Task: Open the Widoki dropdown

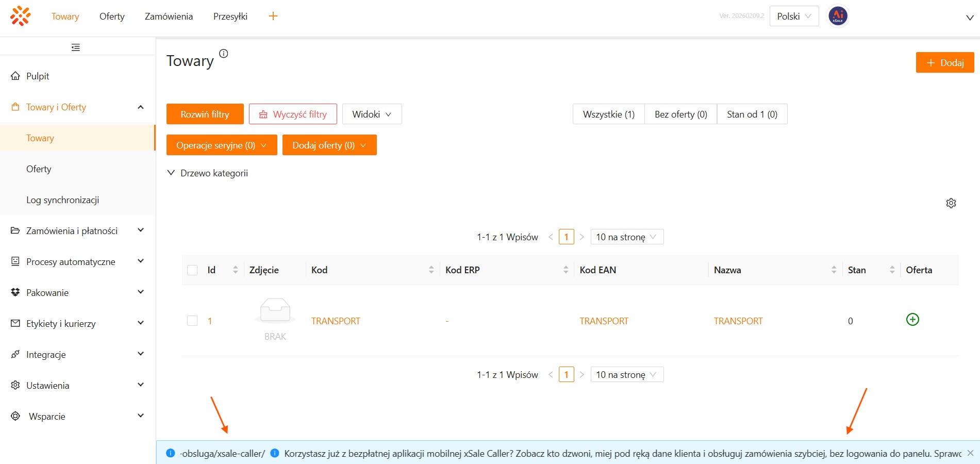Action: (x=372, y=114)
